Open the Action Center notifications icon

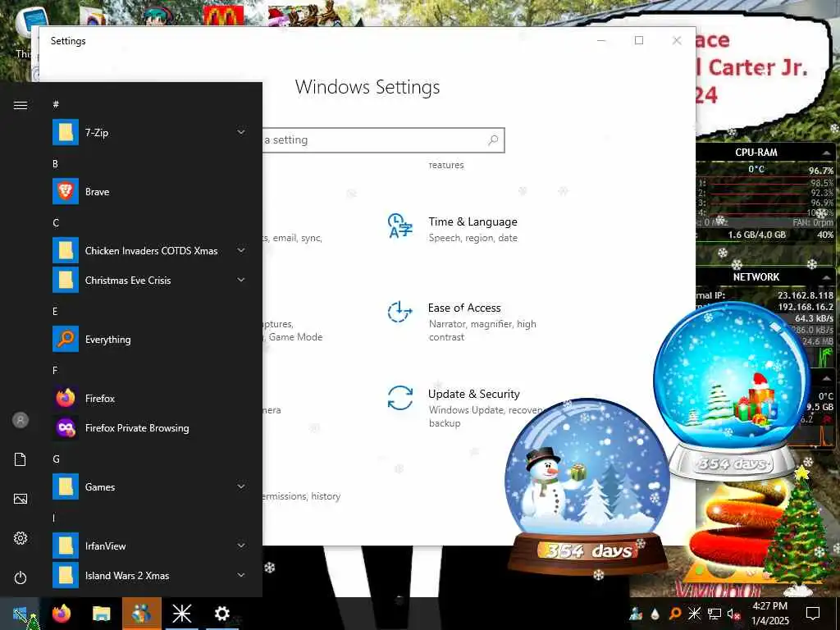point(813,614)
